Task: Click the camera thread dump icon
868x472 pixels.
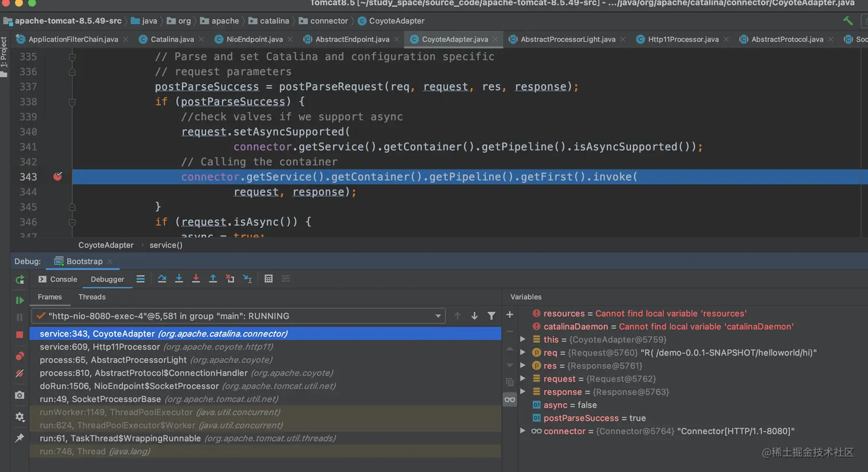Action: (20, 395)
